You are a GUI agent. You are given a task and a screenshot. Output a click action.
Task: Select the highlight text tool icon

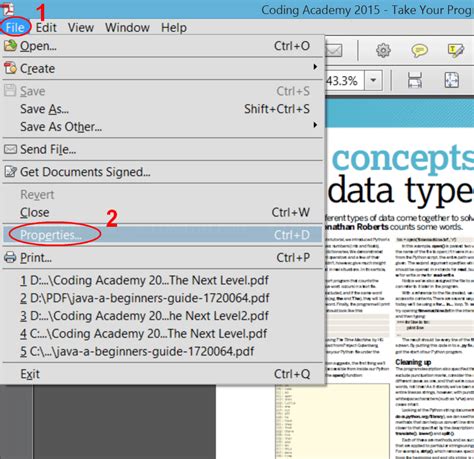coord(456,51)
